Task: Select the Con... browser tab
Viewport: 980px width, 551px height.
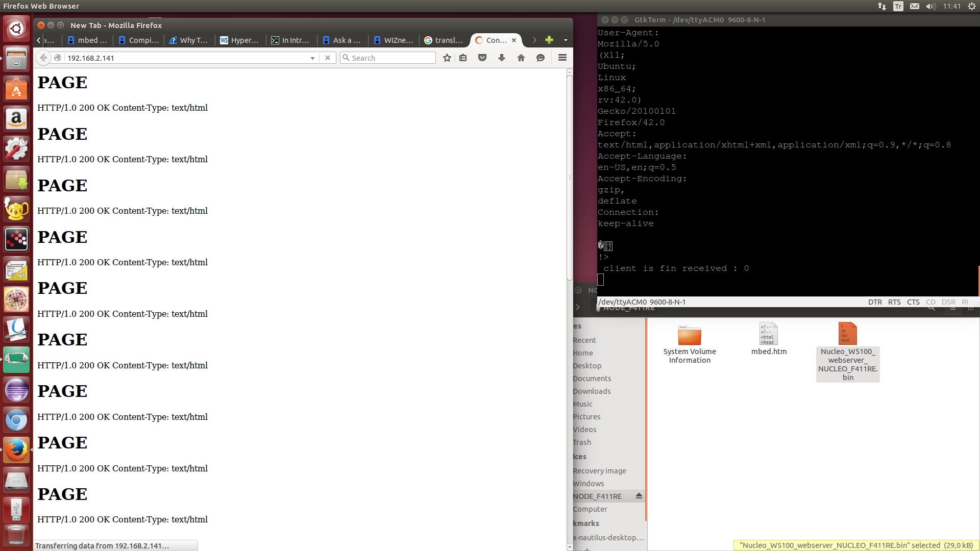Action: pyautogui.click(x=495, y=40)
